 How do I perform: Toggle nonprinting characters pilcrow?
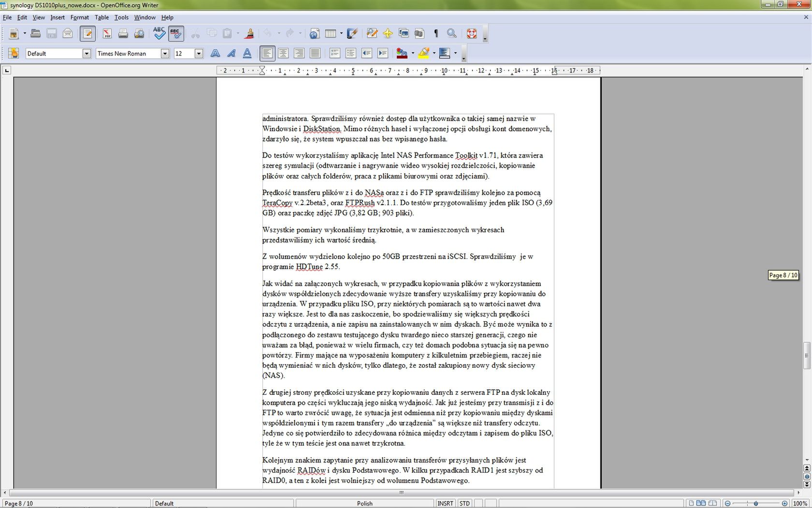[436, 33]
